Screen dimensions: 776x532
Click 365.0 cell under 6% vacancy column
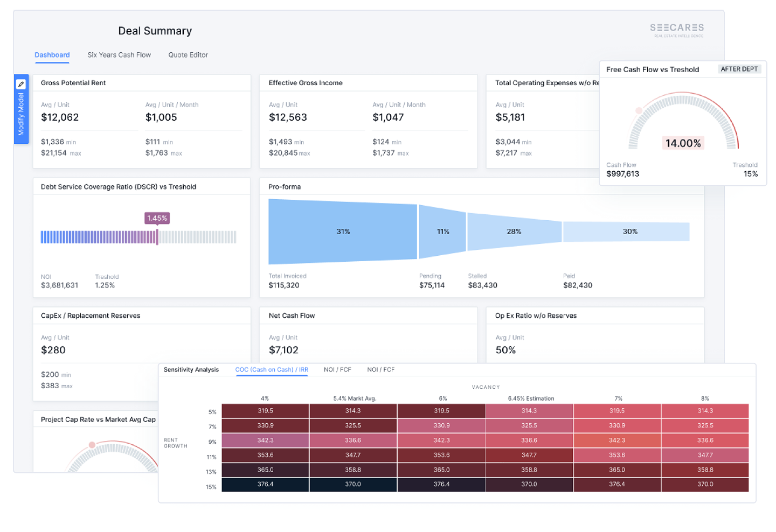pyautogui.click(x=441, y=470)
